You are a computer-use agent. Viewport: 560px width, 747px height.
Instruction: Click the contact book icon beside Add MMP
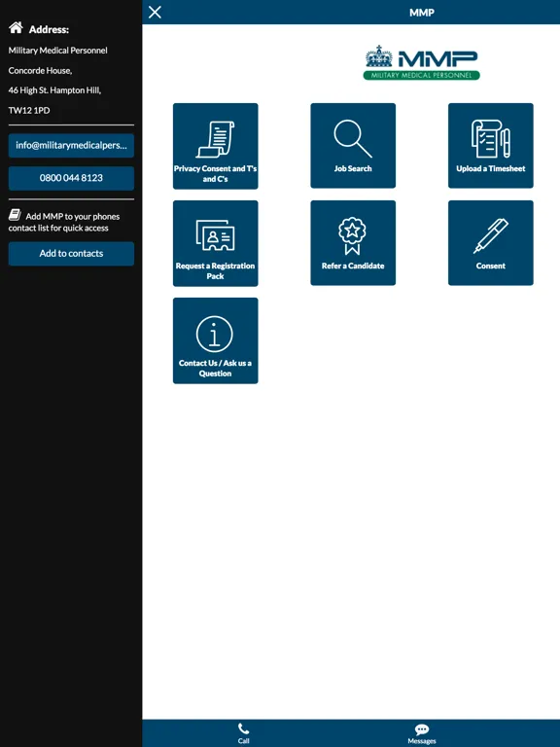15,215
